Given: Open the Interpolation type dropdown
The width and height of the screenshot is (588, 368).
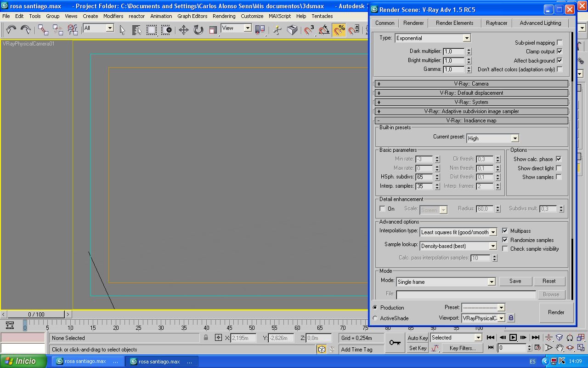Looking at the screenshot, I should [458, 232].
